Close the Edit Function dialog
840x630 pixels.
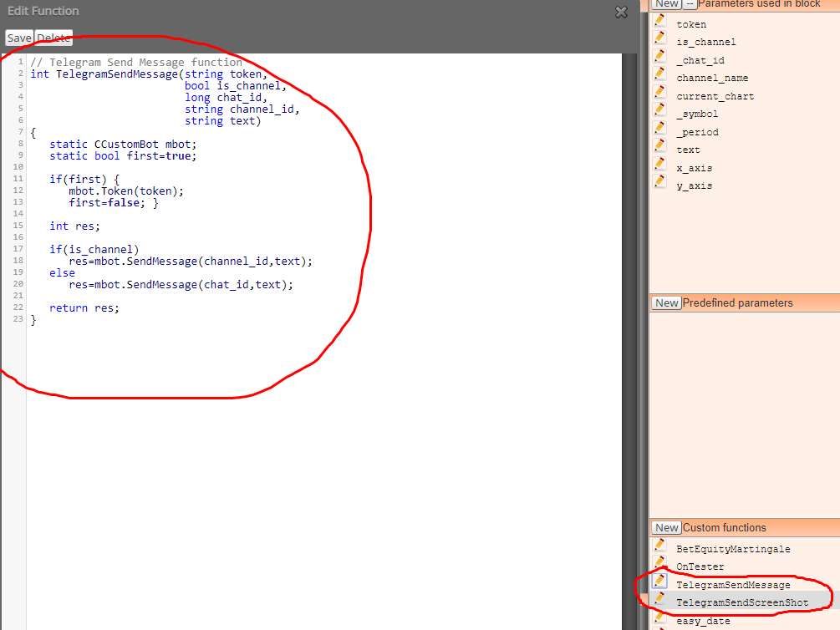621,12
